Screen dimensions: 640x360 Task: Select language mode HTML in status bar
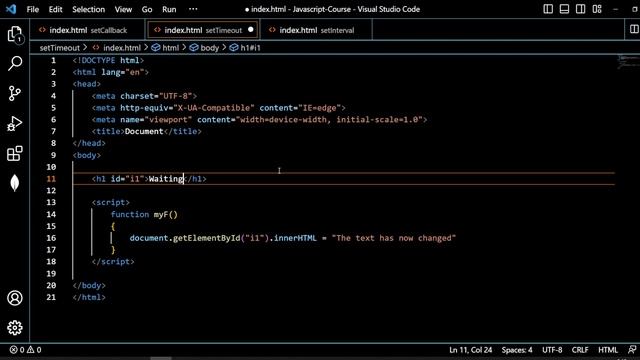click(x=608, y=350)
